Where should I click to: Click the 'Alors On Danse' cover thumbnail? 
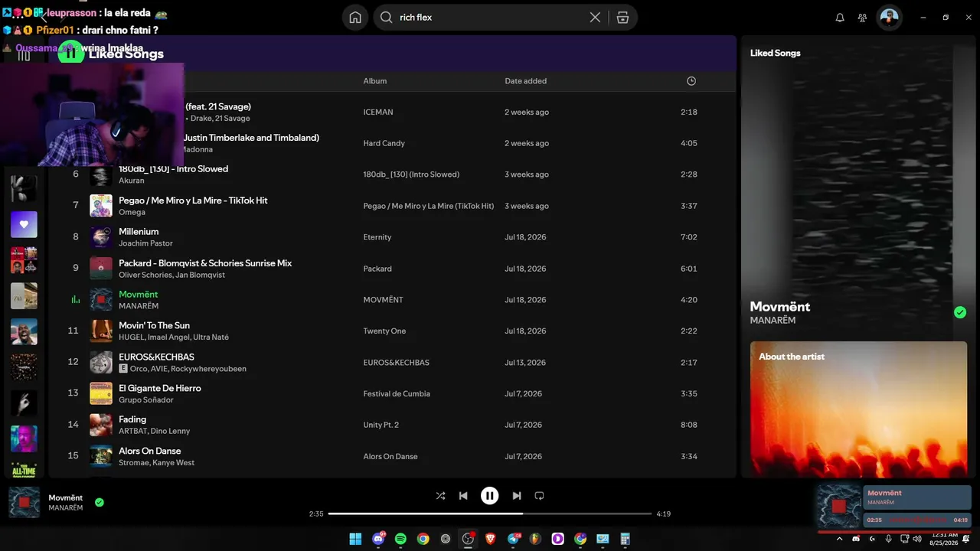[x=101, y=456]
